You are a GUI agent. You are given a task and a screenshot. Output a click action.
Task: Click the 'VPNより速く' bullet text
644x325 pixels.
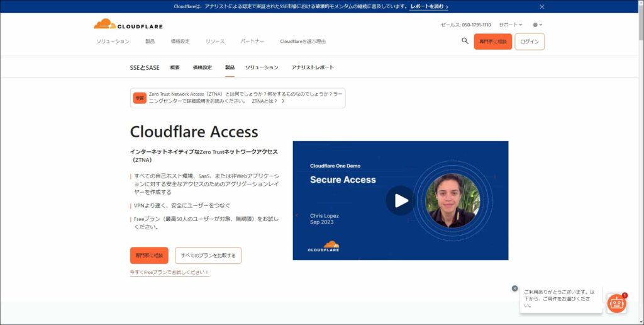[x=182, y=205]
